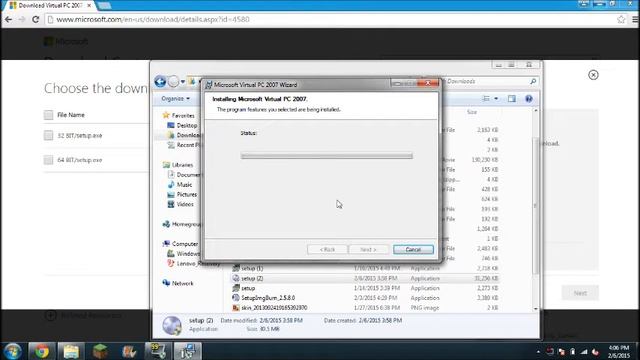The image size is (640, 360).
Task: Click the Explorer forward arrow button
Action: 173,82
